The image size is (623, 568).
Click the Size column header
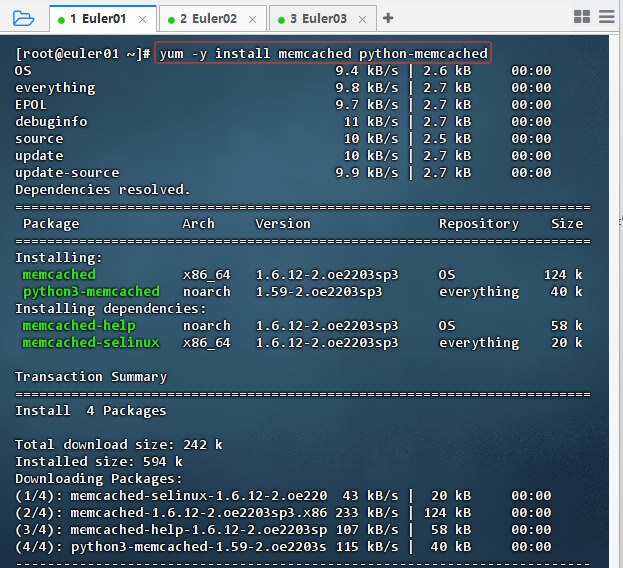(x=567, y=224)
